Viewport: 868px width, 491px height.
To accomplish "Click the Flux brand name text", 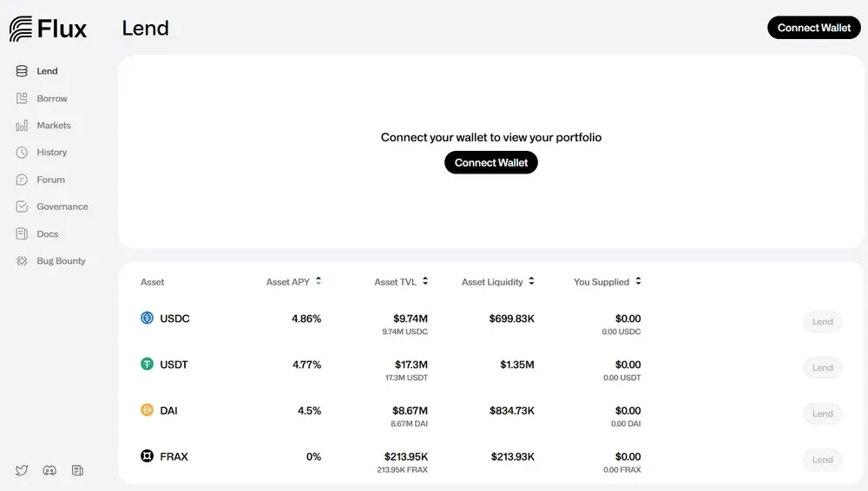I will pos(62,29).
